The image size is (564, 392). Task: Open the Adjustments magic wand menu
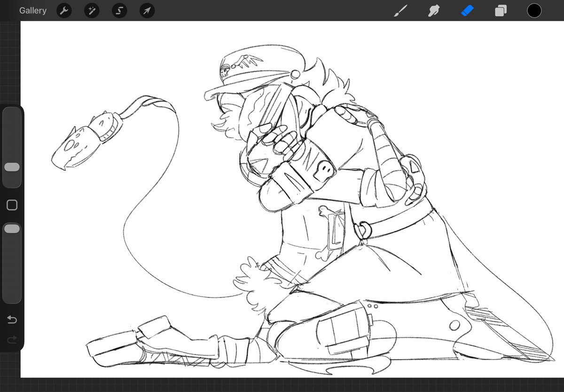tap(92, 10)
